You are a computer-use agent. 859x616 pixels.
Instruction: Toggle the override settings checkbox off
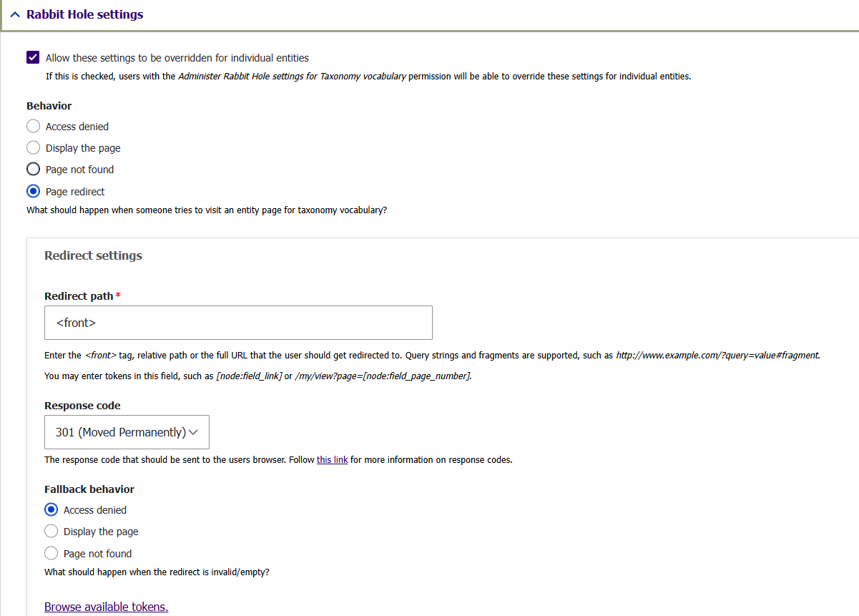pyautogui.click(x=31, y=57)
